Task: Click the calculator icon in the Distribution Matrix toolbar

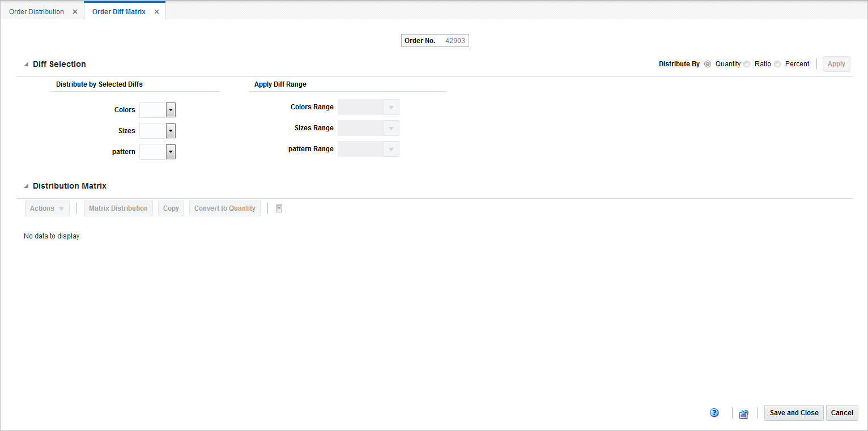Action: [x=279, y=208]
